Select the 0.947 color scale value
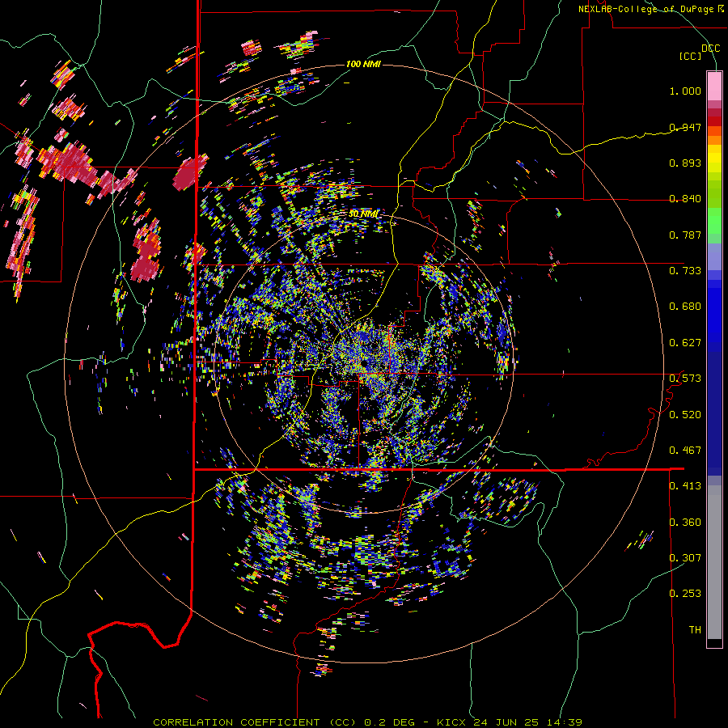This screenshot has width=728, height=728. click(x=685, y=127)
